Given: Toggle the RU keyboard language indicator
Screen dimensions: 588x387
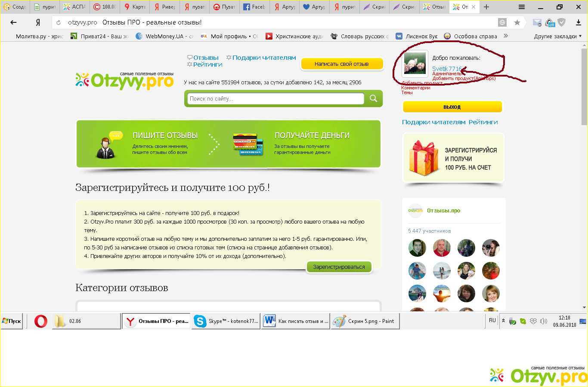Looking at the screenshot, I should pos(492,320).
